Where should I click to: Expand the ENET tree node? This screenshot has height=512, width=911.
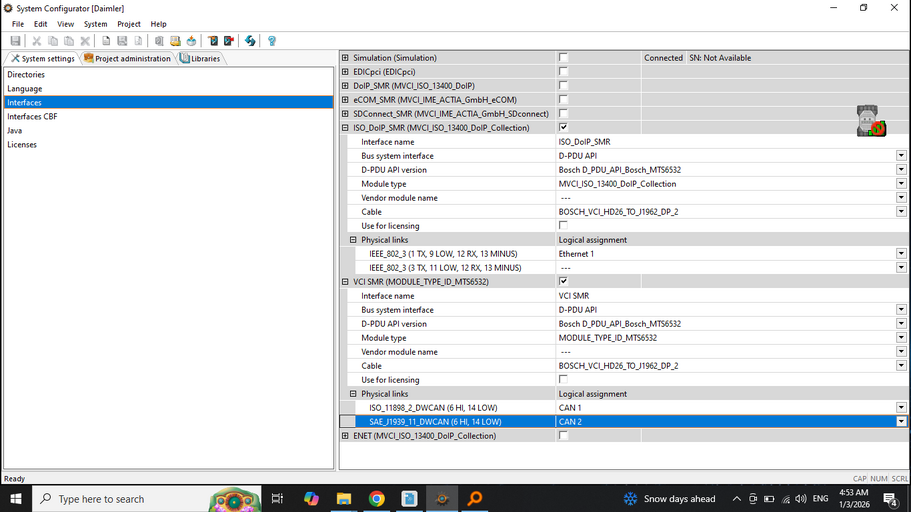[345, 436]
